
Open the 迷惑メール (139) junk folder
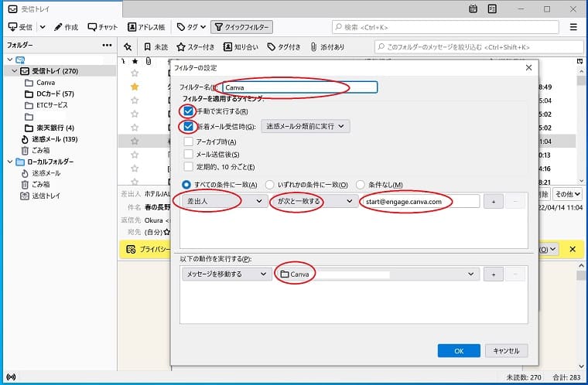[x=54, y=139]
